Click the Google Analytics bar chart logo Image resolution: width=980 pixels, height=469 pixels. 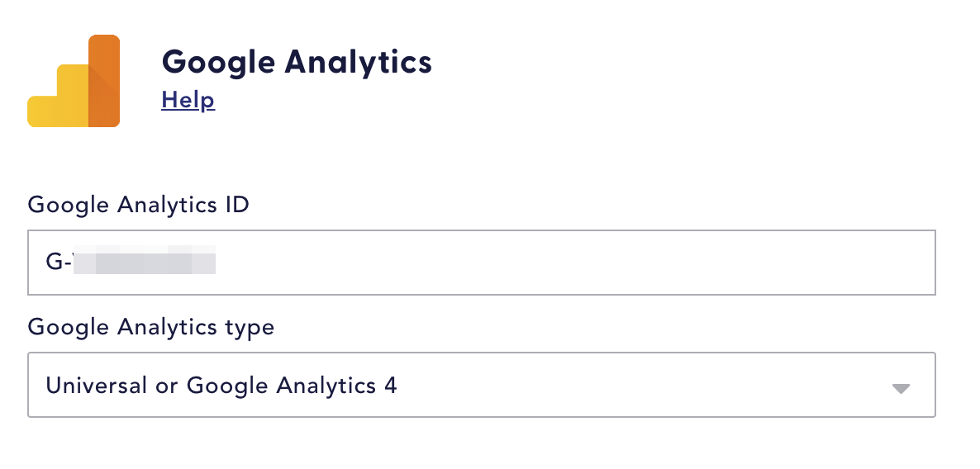(74, 81)
